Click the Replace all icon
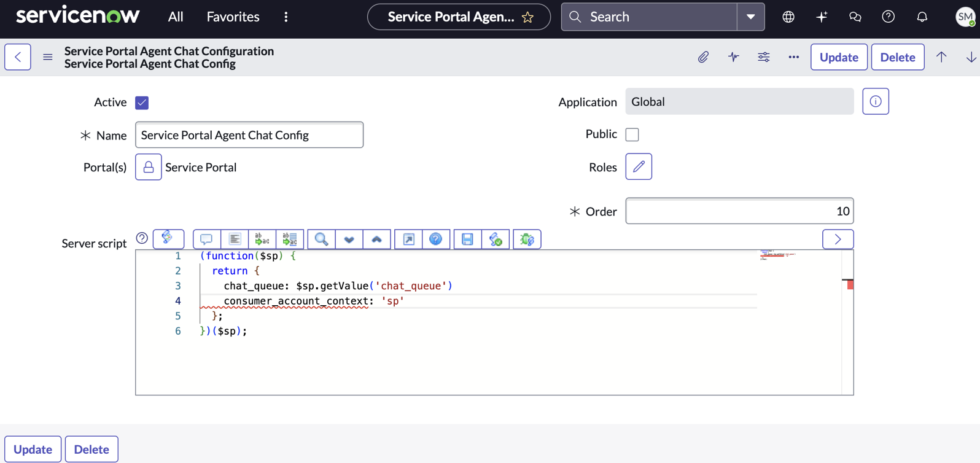The width and height of the screenshot is (980, 463). click(x=290, y=239)
